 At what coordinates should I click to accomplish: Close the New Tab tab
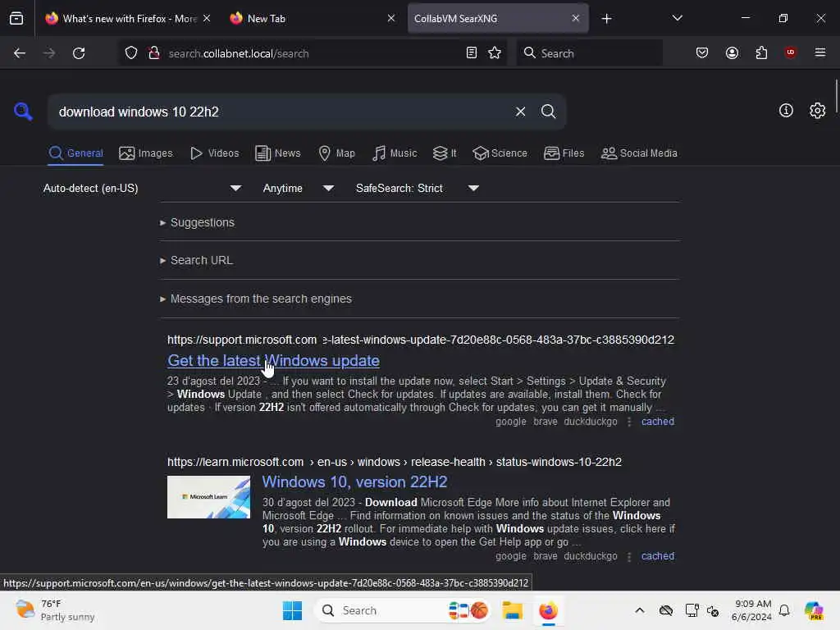391,18
